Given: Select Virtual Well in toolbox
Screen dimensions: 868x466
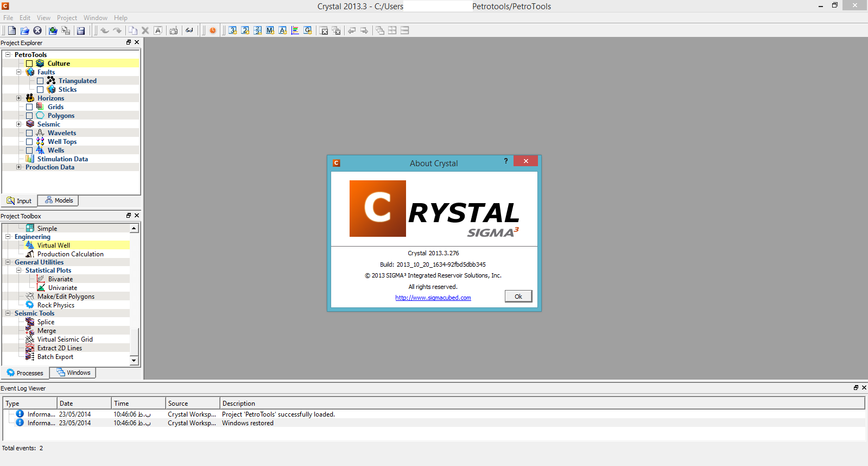Looking at the screenshot, I should [53, 245].
